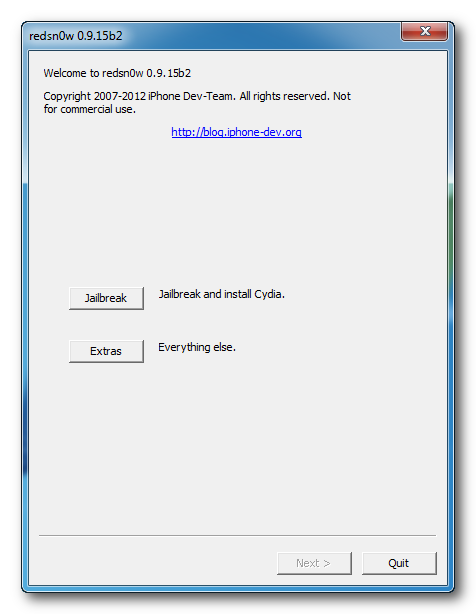
Task: Click the 'Welcome to redsn0w 0.9.15b2' heading
Action: coord(117,73)
